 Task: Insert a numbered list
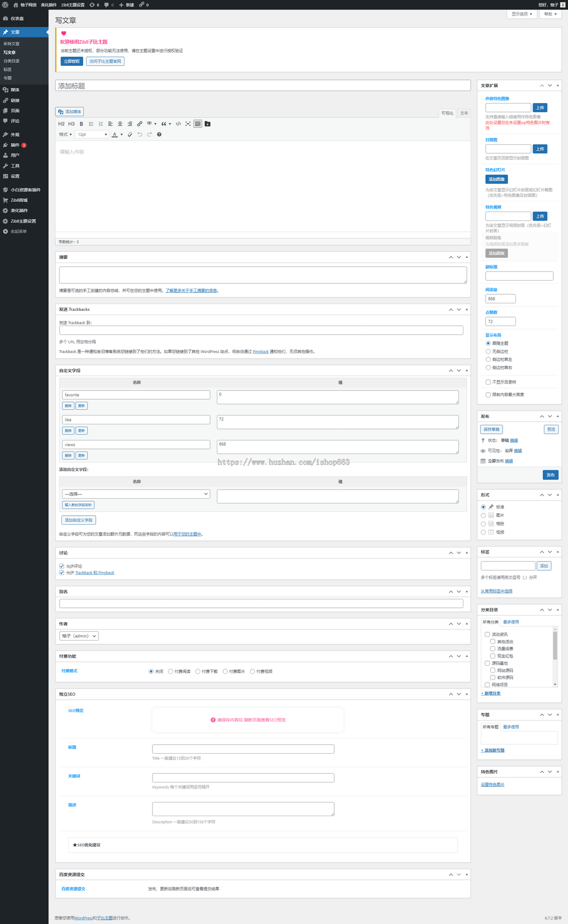click(x=101, y=124)
